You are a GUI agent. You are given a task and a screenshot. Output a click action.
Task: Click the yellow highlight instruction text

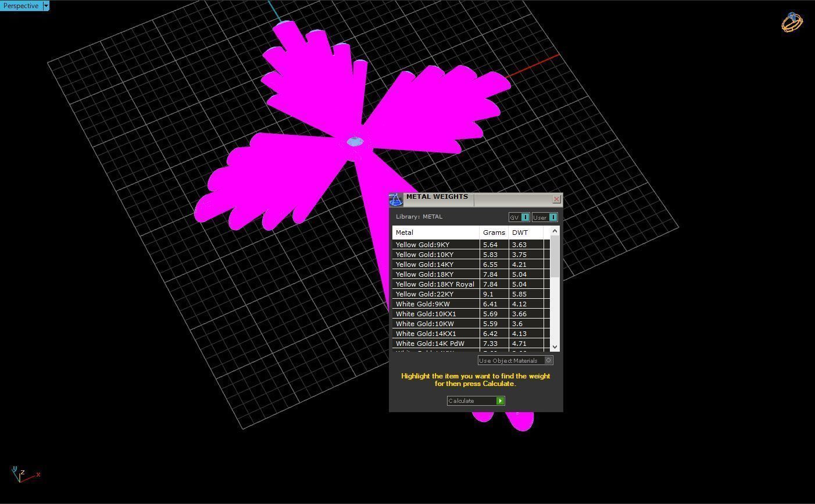click(x=476, y=380)
